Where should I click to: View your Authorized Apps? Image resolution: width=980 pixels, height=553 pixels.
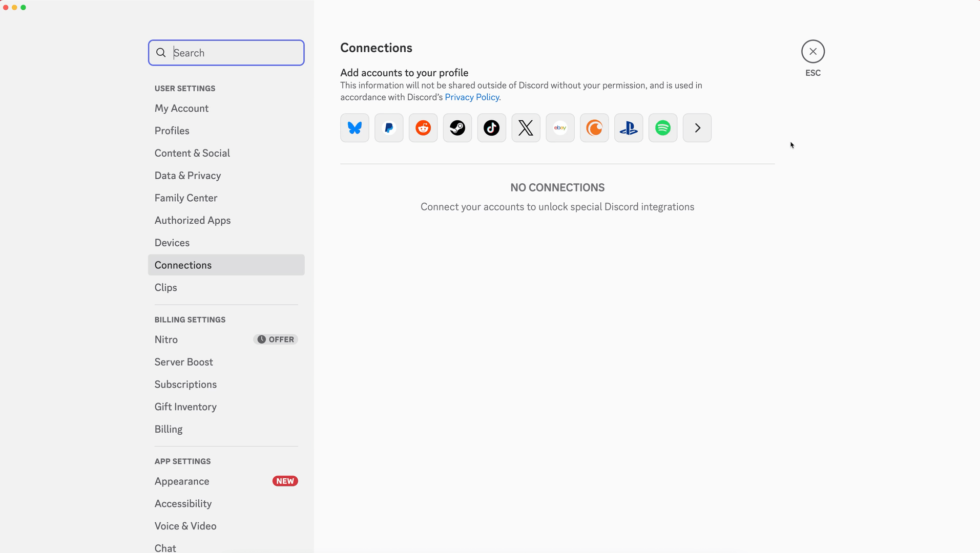point(192,220)
